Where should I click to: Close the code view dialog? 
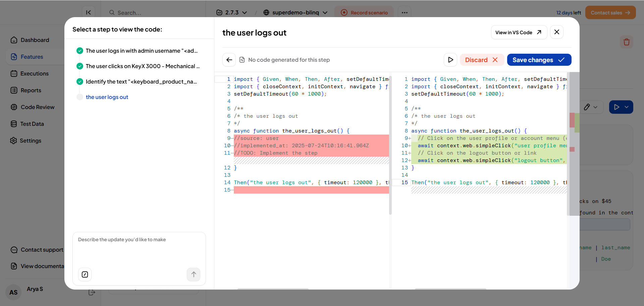pyautogui.click(x=557, y=32)
